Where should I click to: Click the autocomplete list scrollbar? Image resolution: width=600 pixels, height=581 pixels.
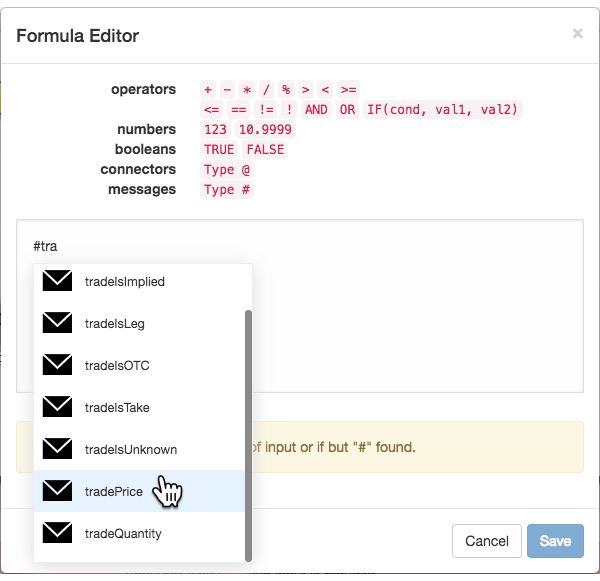(x=248, y=436)
